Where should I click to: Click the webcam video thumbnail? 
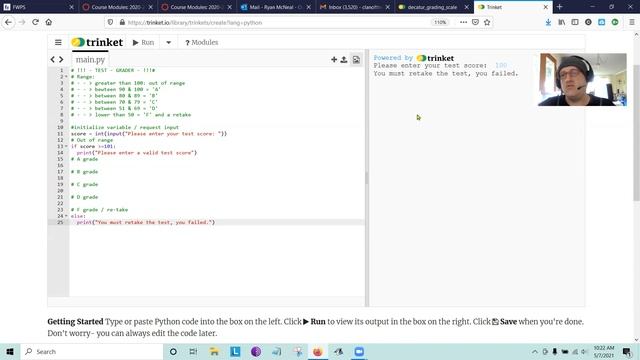coord(583,80)
